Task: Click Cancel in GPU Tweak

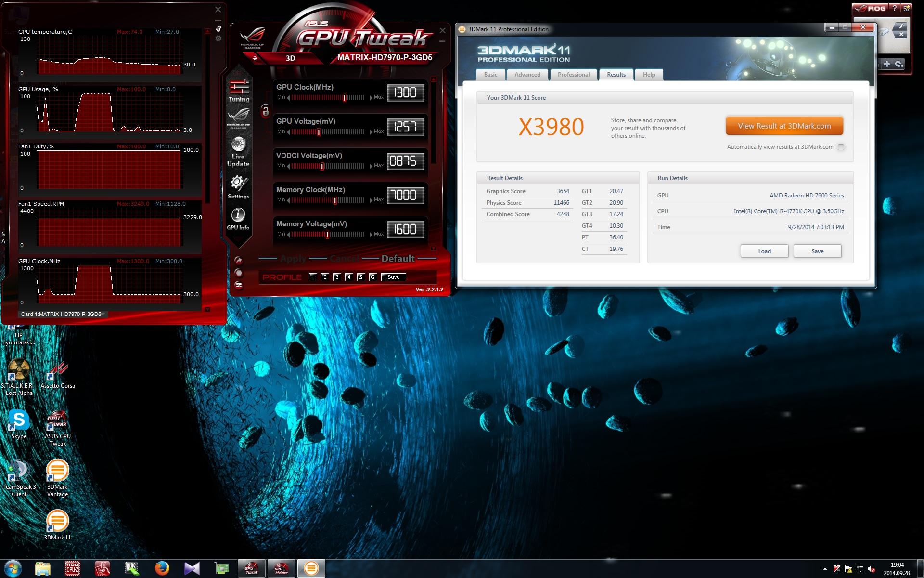Action: coord(345,259)
